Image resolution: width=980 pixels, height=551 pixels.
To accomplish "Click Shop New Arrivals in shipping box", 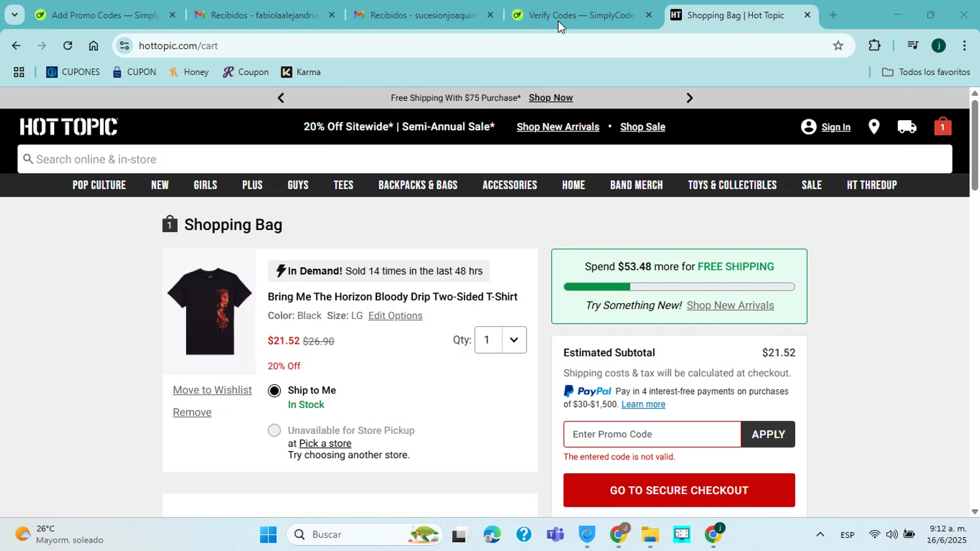I will pos(730,305).
